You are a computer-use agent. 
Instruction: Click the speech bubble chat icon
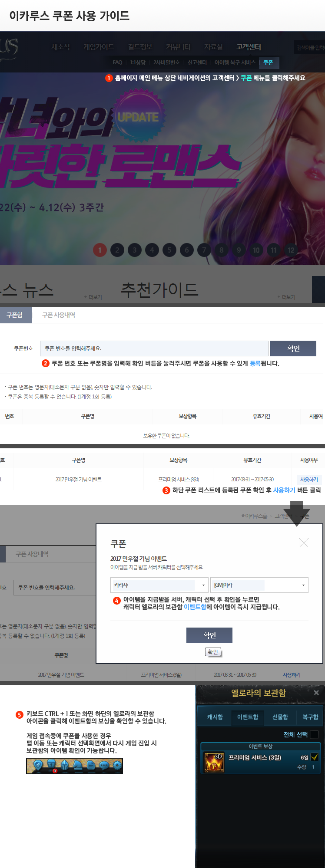tap(104, 765)
